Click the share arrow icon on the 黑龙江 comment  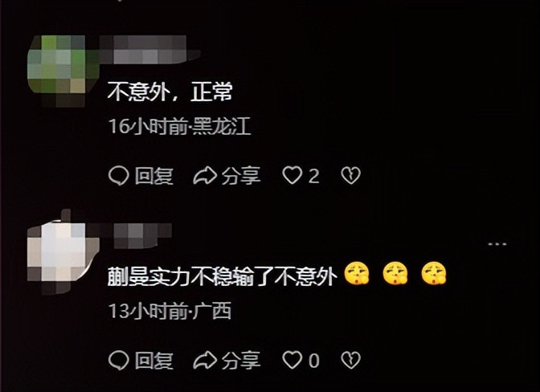point(205,176)
